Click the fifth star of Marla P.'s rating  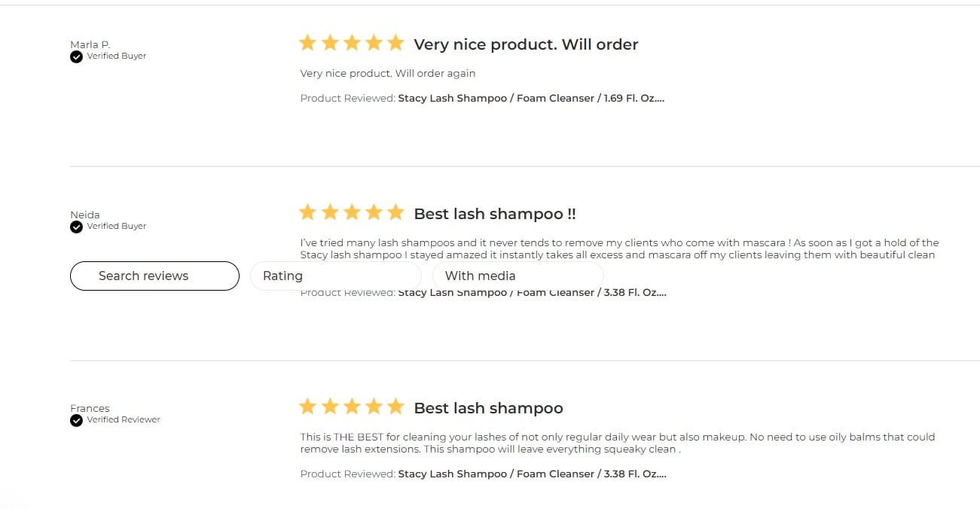395,43
